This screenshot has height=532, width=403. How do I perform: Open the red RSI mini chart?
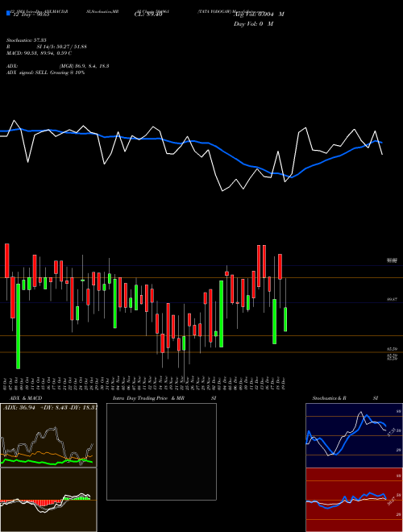354,500
